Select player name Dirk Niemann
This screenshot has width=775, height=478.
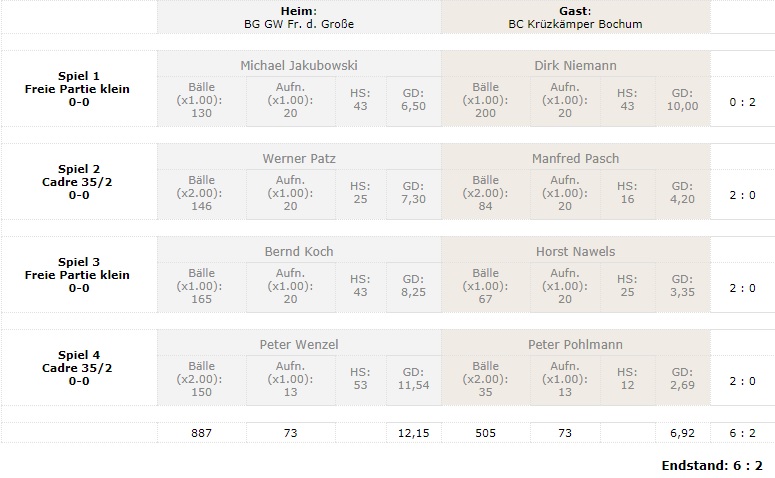[575, 66]
